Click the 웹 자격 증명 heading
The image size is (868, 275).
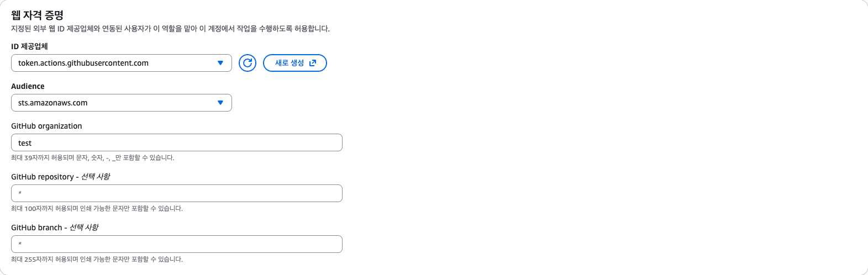tap(37, 15)
